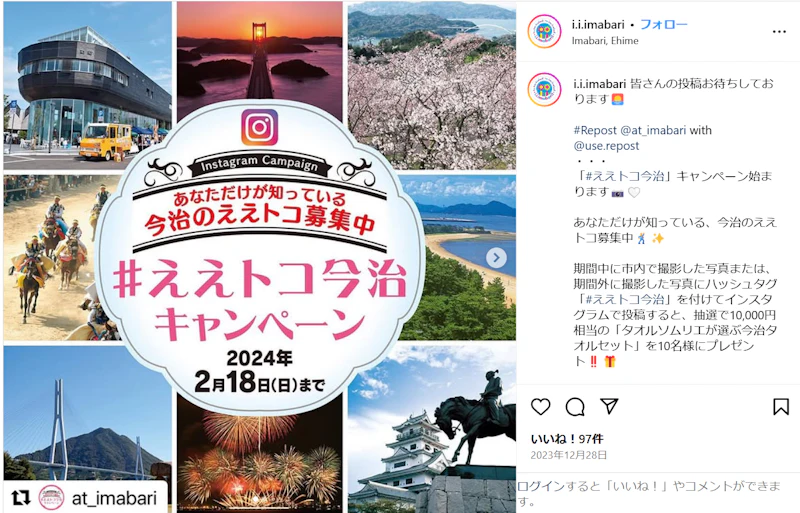This screenshot has width=800, height=513.
Task: Open the #Repost hashtag link
Action: pos(595,130)
